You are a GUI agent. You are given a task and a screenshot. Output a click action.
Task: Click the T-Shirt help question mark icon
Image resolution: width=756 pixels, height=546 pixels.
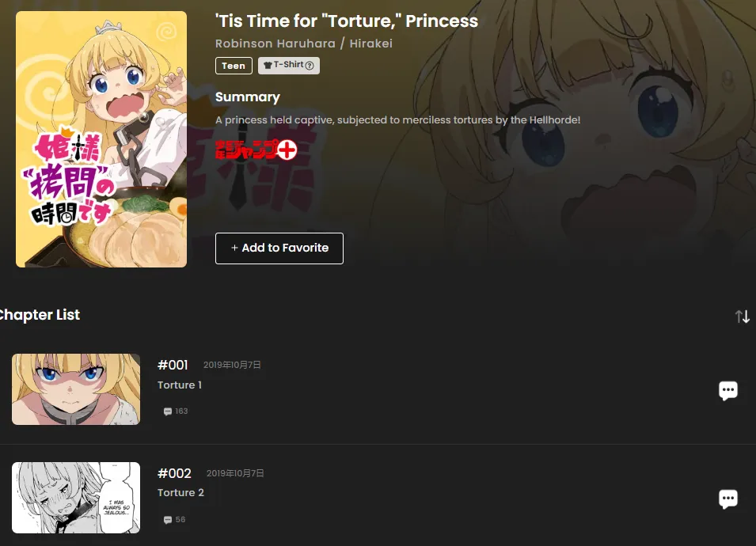(310, 66)
